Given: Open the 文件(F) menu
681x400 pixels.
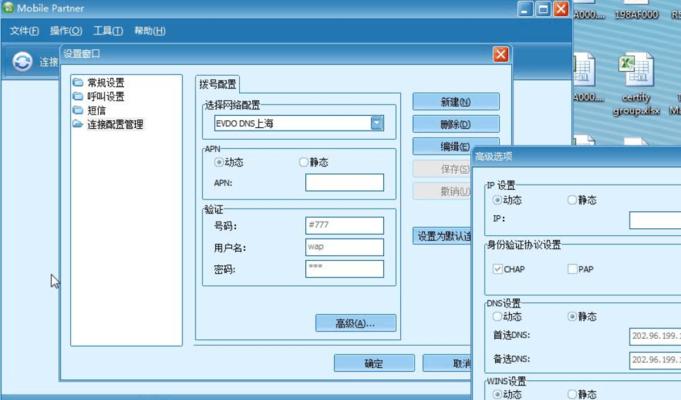Looking at the screenshot, I should [x=24, y=31].
